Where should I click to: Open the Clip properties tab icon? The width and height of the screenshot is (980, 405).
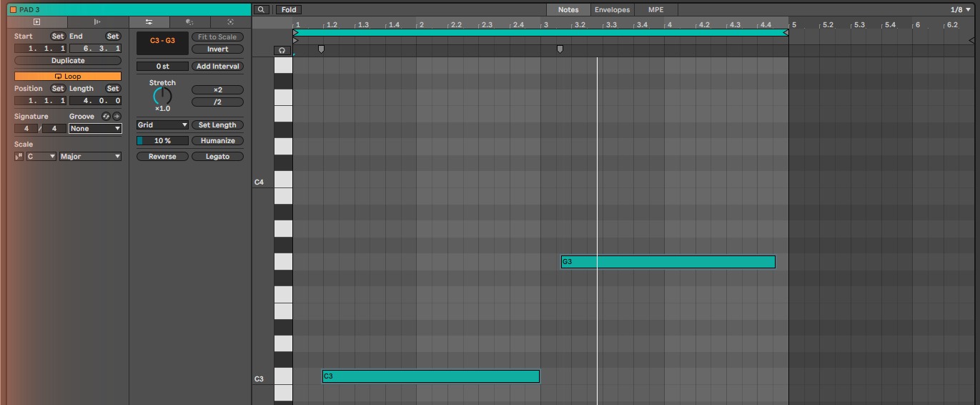click(x=37, y=22)
